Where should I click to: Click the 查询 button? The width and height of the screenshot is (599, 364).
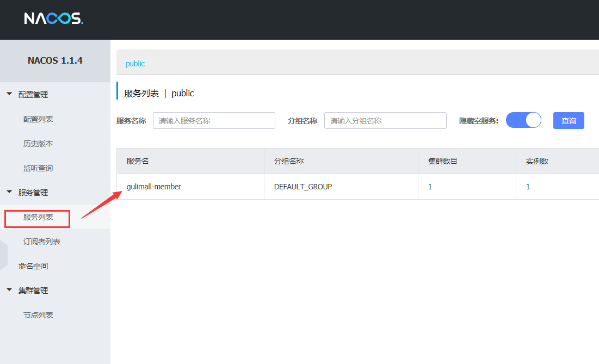tap(569, 121)
